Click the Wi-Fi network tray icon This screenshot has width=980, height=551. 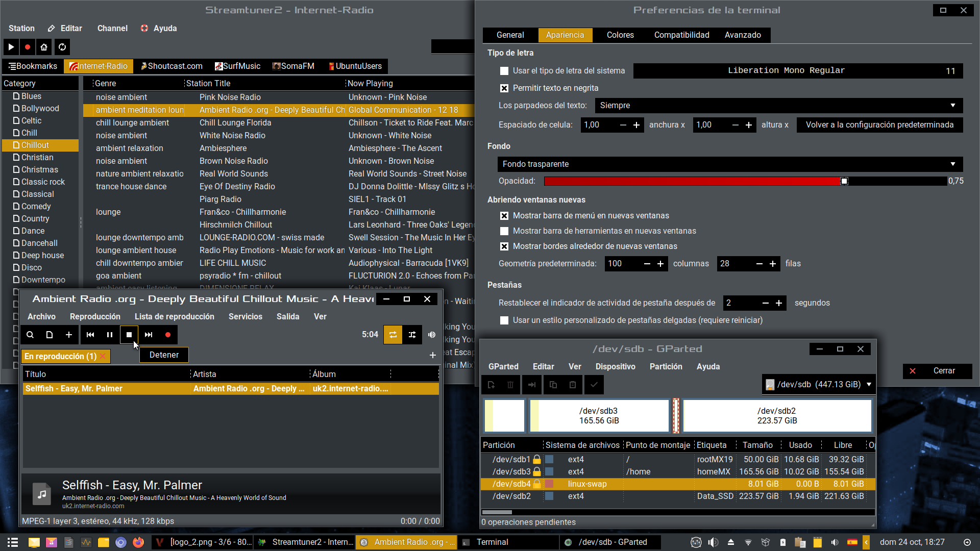pyautogui.click(x=748, y=542)
